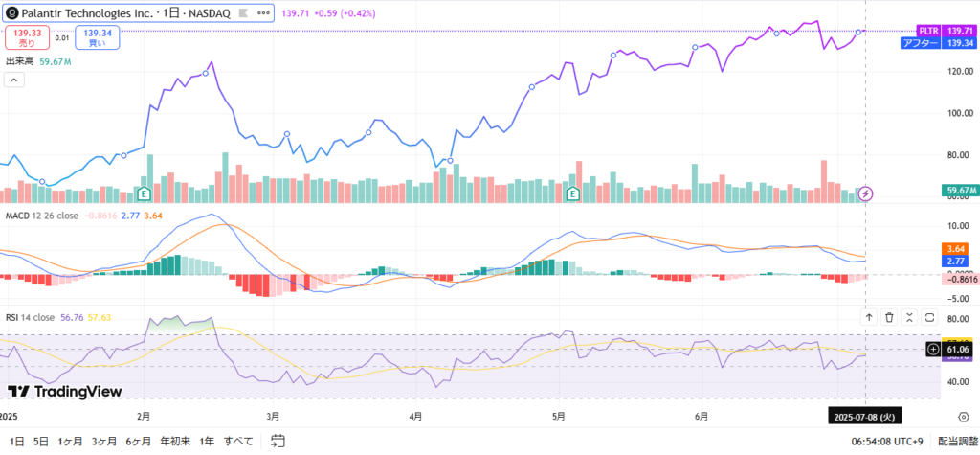Image resolution: width=980 pixels, height=455 pixels.
Task: Collapse the RSI pane with the inward-arrows icon
Action: click(909, 317)
